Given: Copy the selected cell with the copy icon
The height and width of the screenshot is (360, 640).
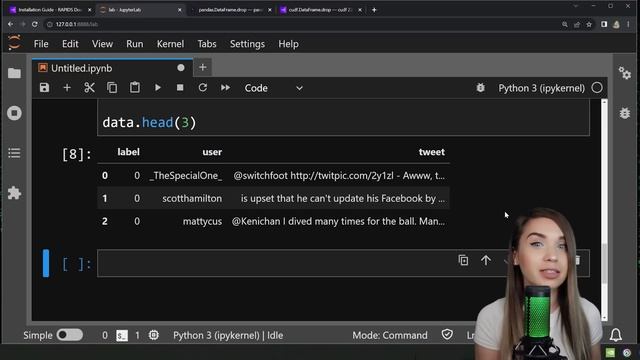Looking at the screenshot, I should [x=112, y=88].
